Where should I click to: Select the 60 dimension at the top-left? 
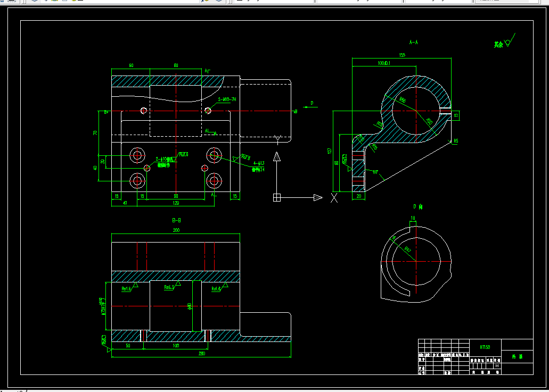pyautogui.click(x=131, y=65)
